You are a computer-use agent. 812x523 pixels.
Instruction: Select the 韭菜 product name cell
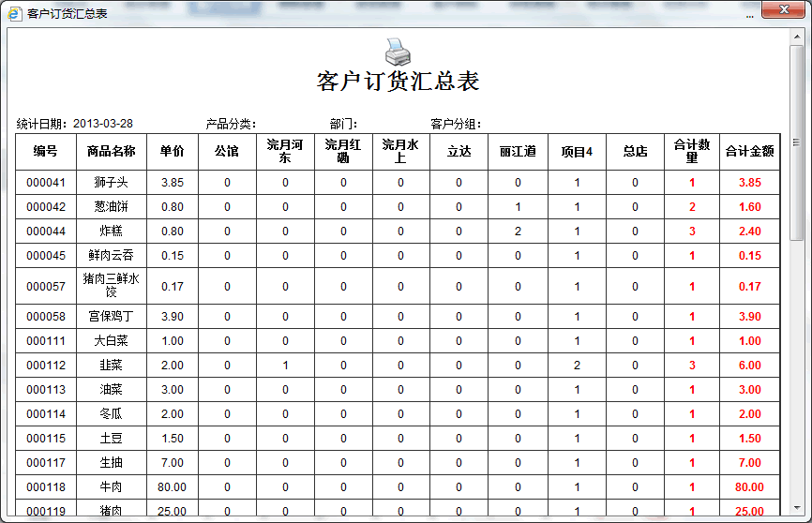(x=112, y=365)
